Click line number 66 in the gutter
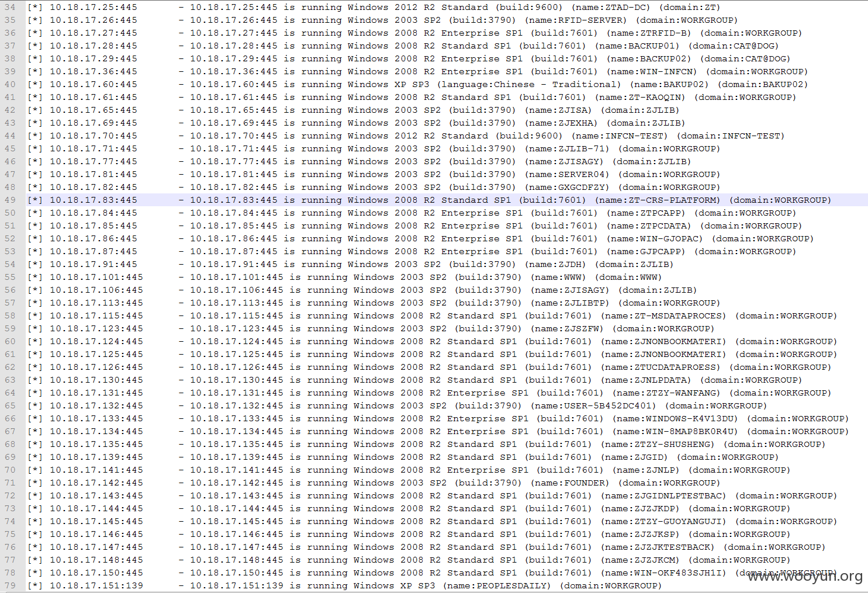The height and width of the screenshot is (593, 868). point(11,419)
